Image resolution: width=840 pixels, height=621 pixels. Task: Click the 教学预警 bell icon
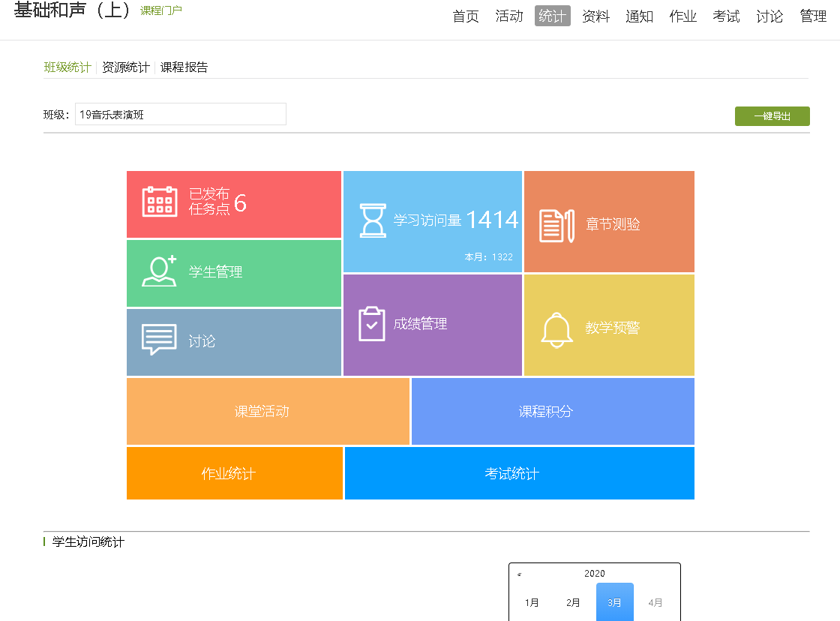tap(556, 329)
